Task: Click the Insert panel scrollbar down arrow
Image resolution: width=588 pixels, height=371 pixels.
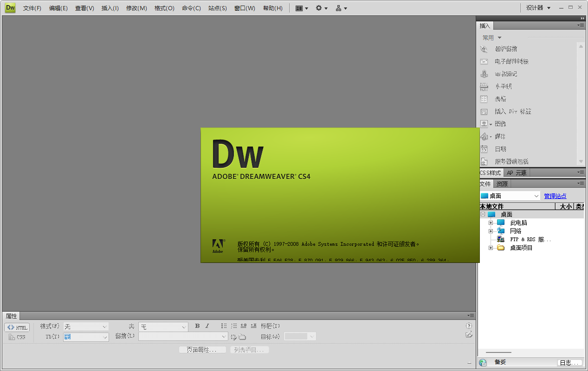Action: (581, 161)
